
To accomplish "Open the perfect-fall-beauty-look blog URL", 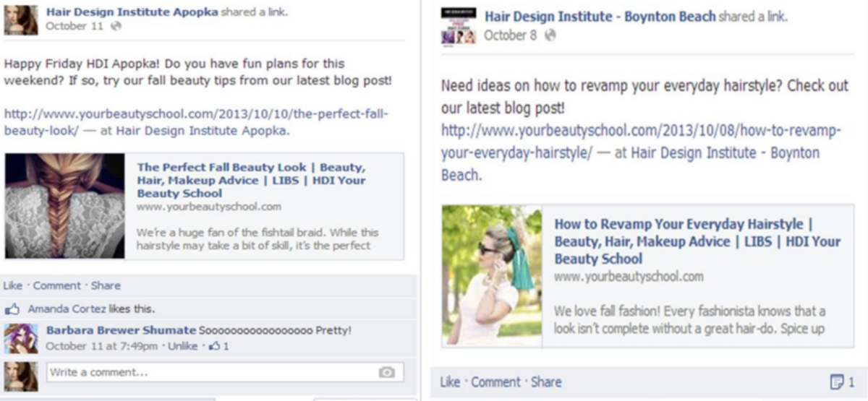I will pyautogui.click(x=196, y=123).
